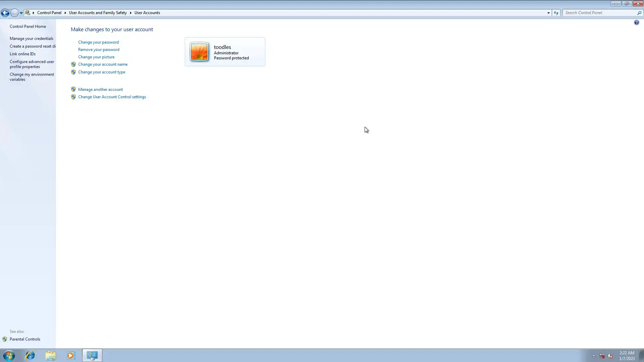Open the Windows Start menu orb

(9, 355)
